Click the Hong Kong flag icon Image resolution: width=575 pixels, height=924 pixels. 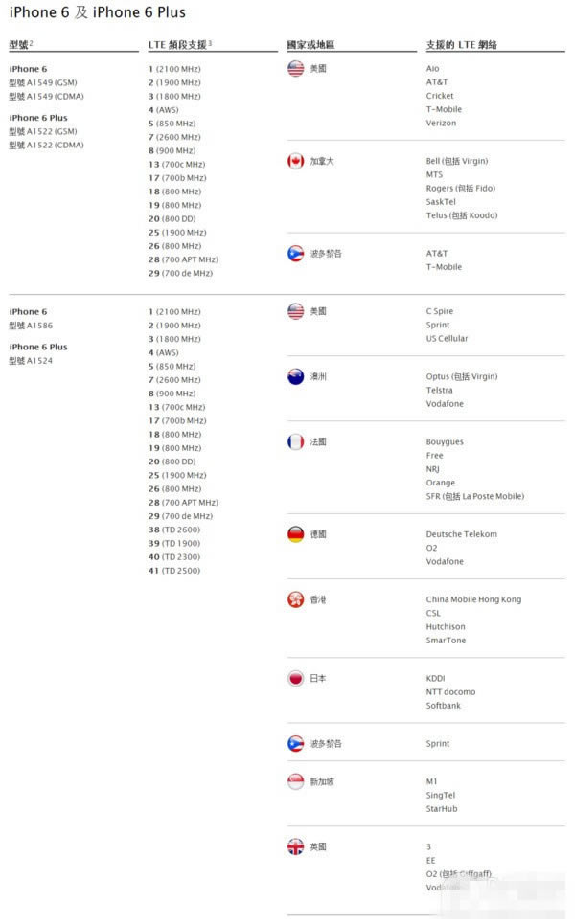[295, 599]
